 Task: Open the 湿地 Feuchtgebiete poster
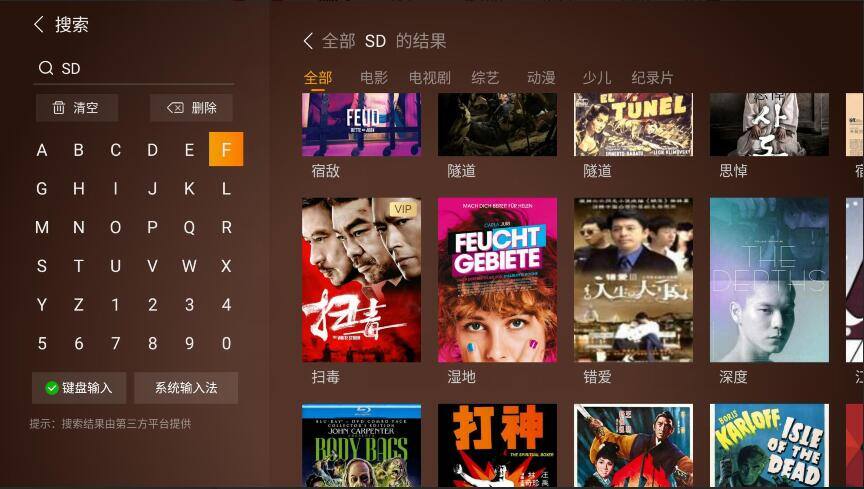[498, 280]
